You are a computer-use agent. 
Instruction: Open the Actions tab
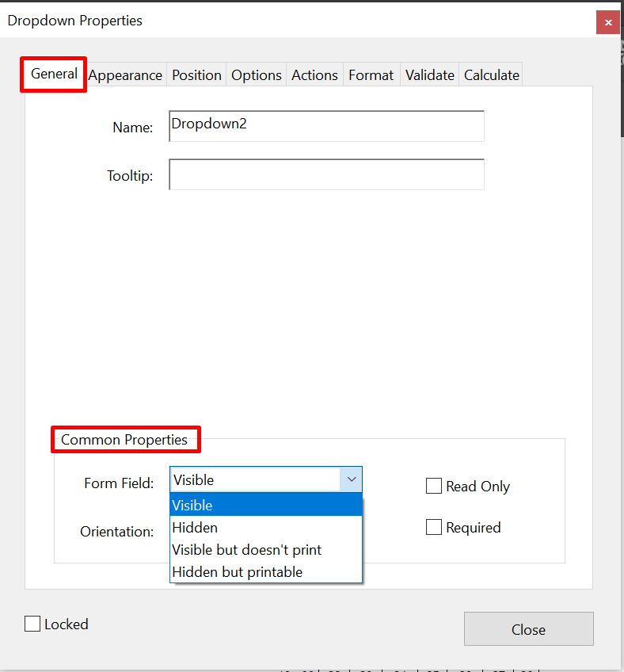pyautogui.click(x=314, y=74)
